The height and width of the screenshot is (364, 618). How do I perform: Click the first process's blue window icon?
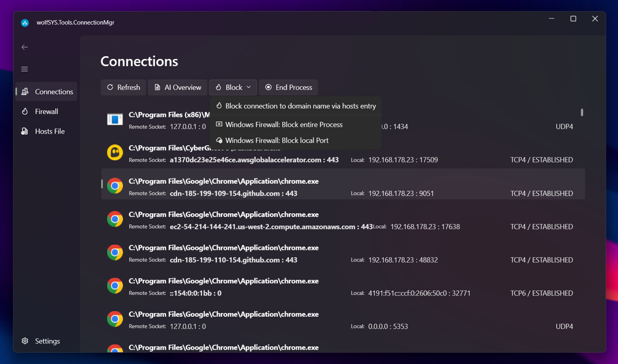[115, 119]
